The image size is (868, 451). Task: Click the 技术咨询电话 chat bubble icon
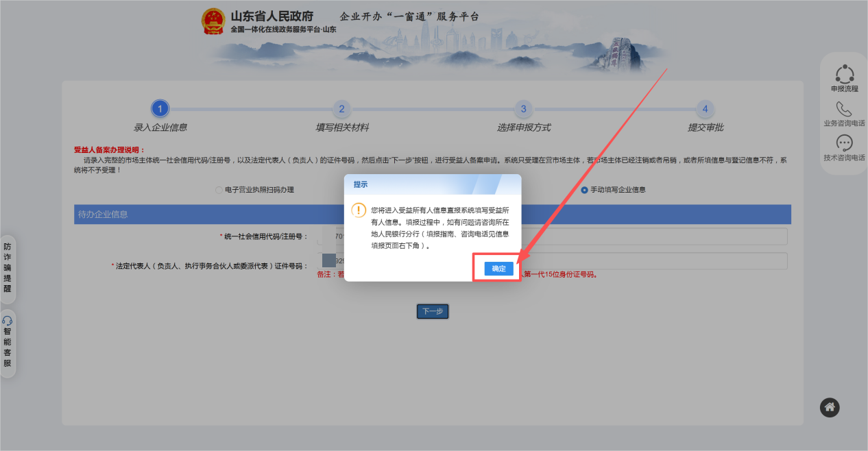tap(844, 143)
